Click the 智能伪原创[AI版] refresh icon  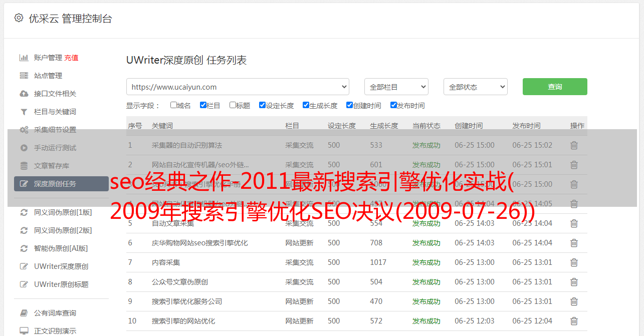tap(24, 248)
